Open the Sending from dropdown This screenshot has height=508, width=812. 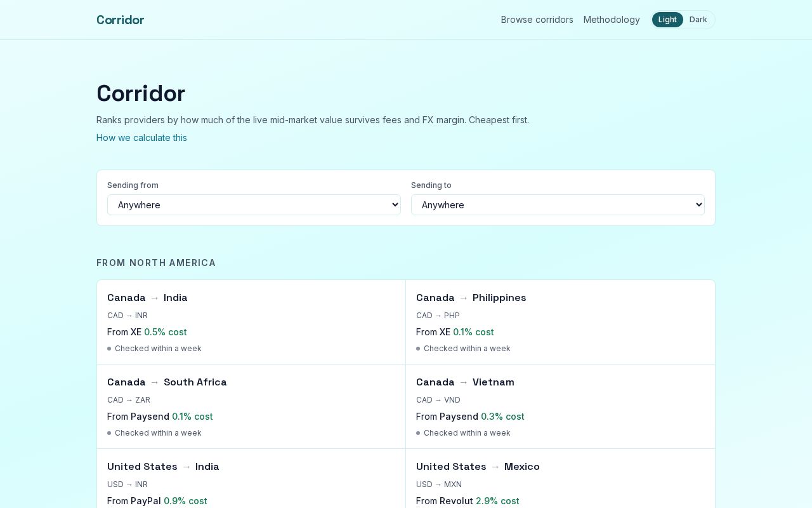[x=254, y=205]
